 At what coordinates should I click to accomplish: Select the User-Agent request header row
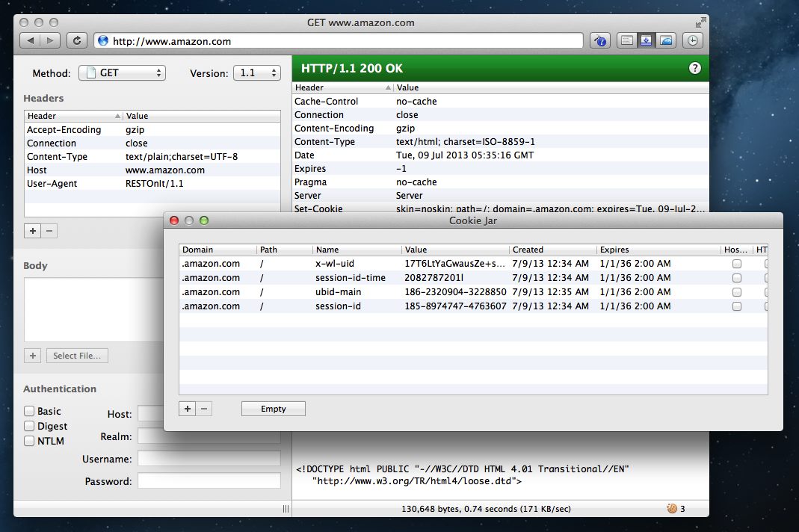pos(152,184)
